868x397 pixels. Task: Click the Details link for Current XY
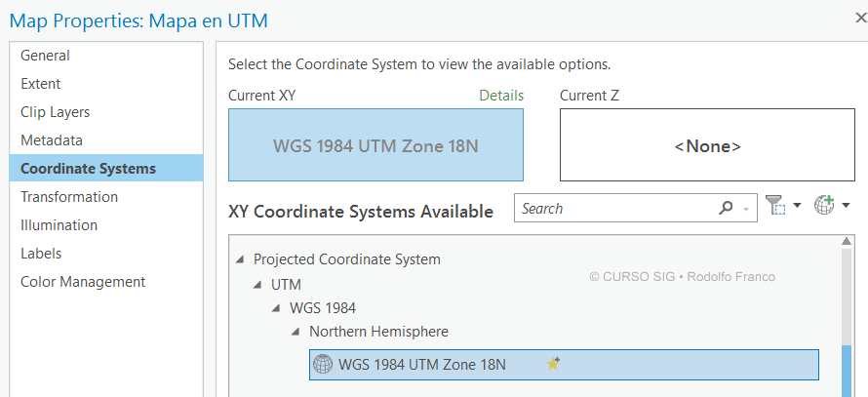click(501, 96)
